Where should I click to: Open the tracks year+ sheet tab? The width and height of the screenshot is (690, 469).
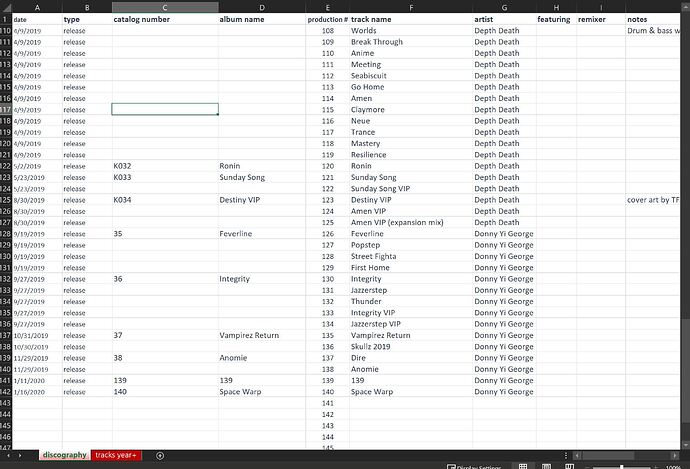116,455
